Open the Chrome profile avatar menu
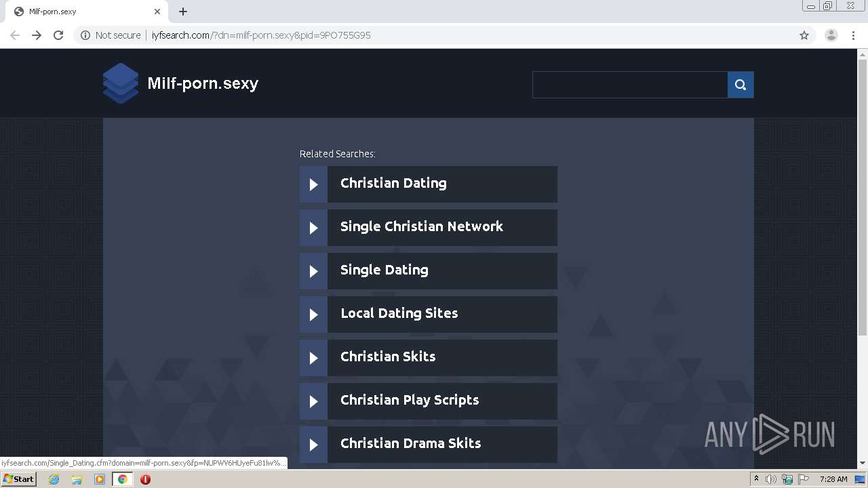This screenshot has height=488, width=868. pyautogui.click(x=831, y=35)
